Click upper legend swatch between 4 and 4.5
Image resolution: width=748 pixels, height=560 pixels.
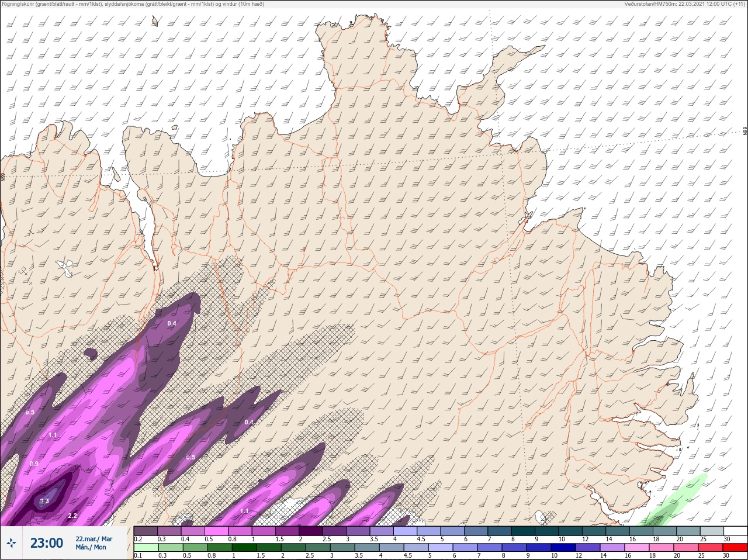tap(406, 531)
